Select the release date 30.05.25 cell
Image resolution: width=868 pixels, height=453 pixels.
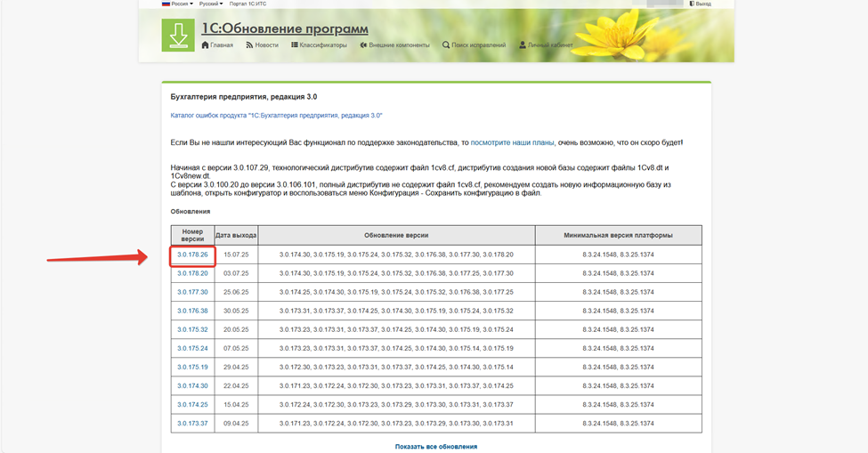pos(237,311)
